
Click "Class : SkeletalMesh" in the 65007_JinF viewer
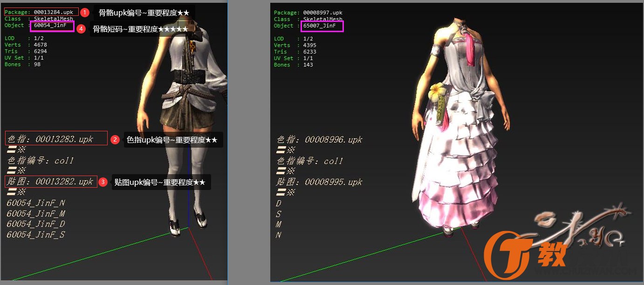(308, 19)
